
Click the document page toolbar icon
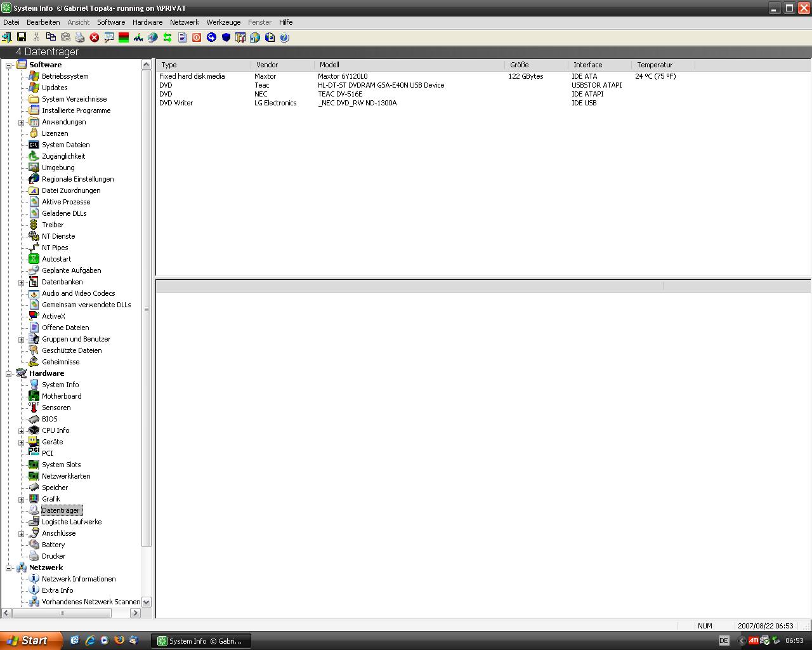(x=182, y=37)
